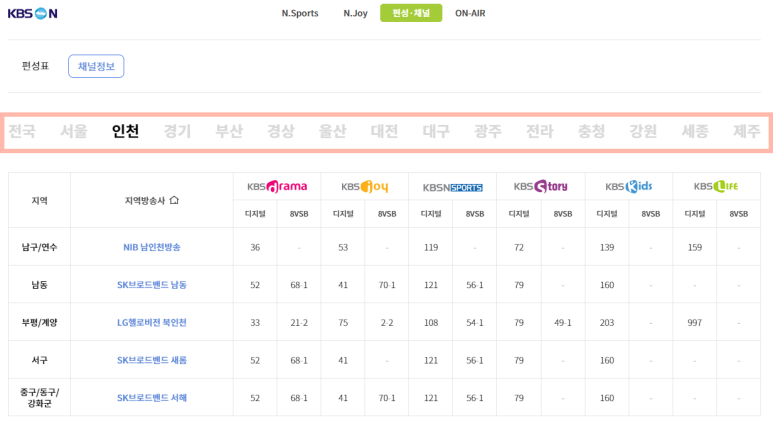Click 160 in the SK브로드밴드 새롬 row
The width and height of the screenshot is (773, 430).
[x=607, y=360]
